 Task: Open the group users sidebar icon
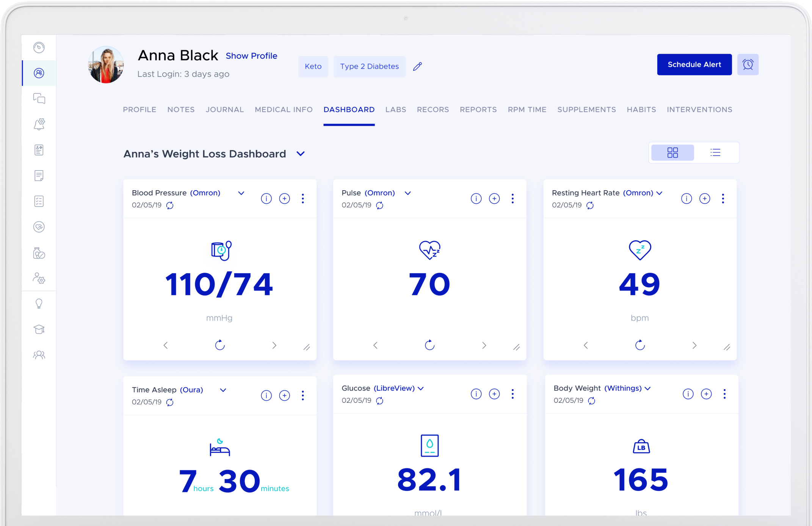coord(39,355)
